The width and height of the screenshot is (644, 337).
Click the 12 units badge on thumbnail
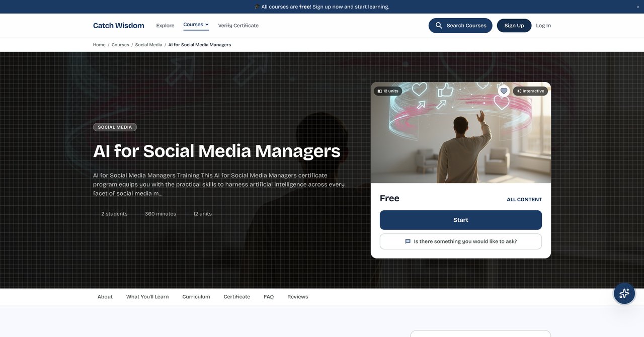click(x=388, y=91)
